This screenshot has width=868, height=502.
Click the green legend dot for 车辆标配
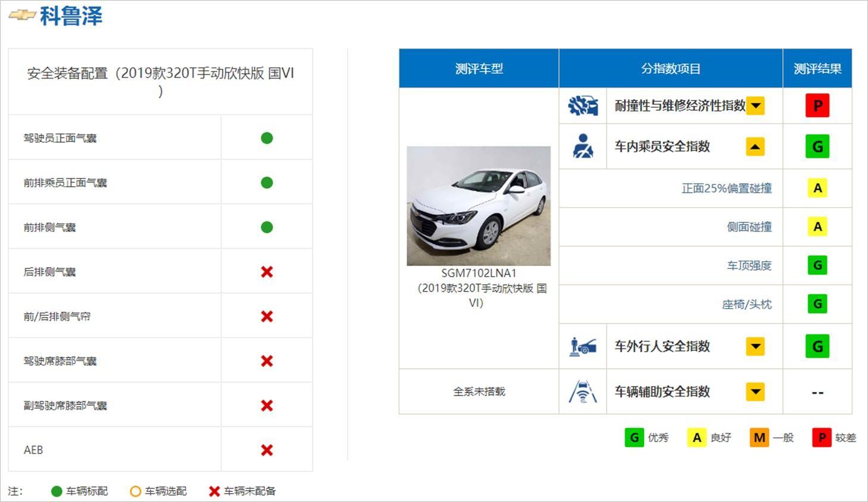coord(57,491)
